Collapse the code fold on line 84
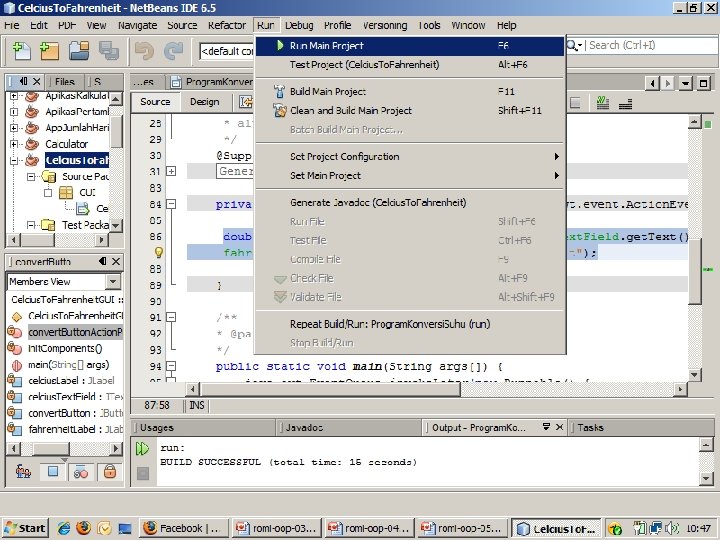This screenshot has width=720, height=540. (171, 204)
